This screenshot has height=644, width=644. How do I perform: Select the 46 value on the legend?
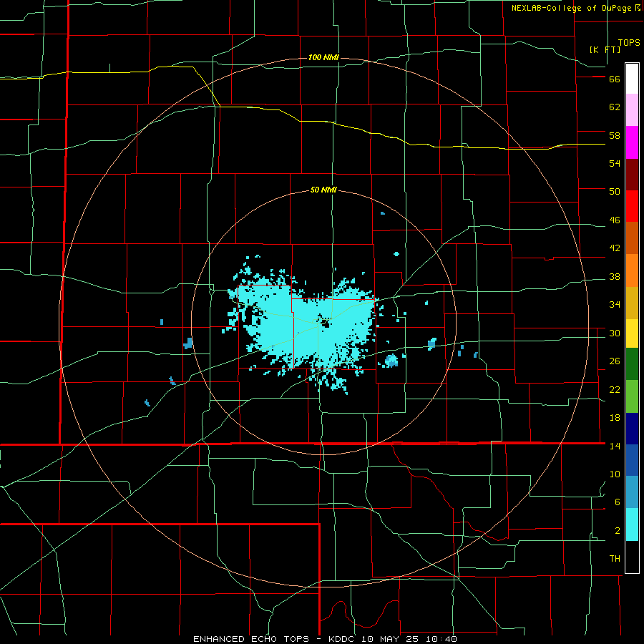[x=615, y=220]
